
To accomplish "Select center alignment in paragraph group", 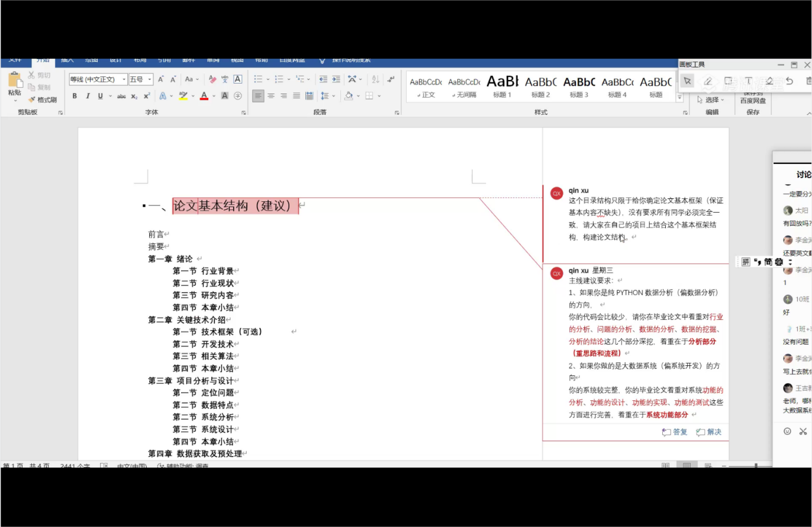I will (x=271, y=96).
